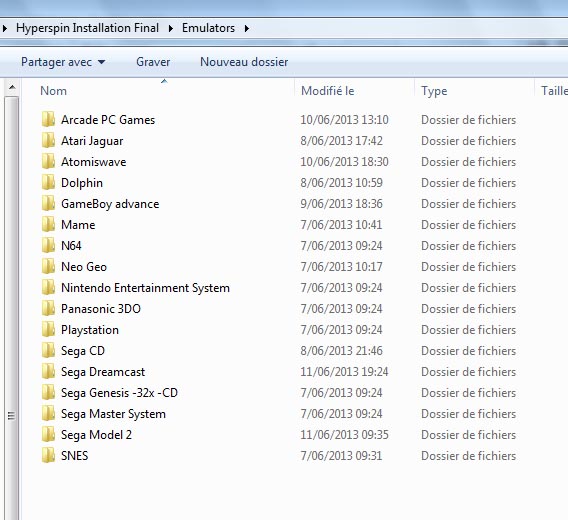Click date 10/06/2013 18:30 of Atomiswave
The height and width of the screenshot is (520, 568).
click(x=344, y=162)
